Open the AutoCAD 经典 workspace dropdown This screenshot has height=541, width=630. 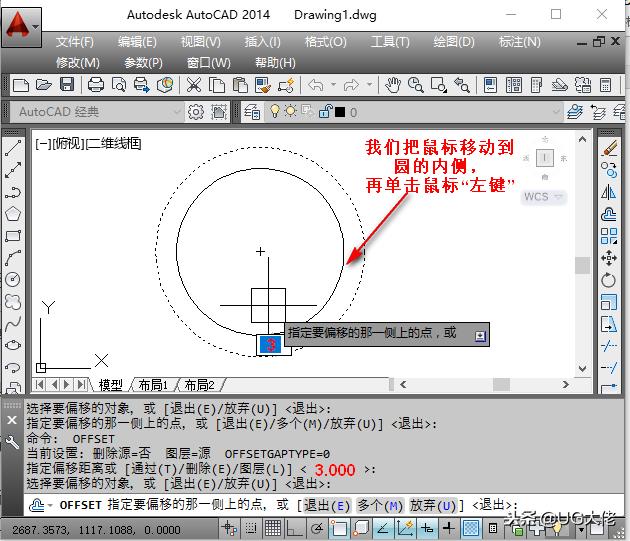coord(176,112)
